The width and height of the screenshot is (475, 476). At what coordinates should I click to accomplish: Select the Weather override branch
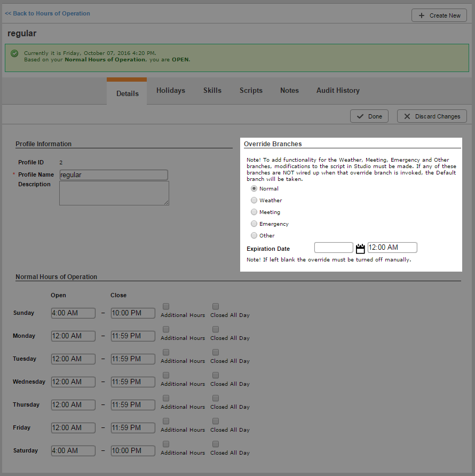point(254,200)
